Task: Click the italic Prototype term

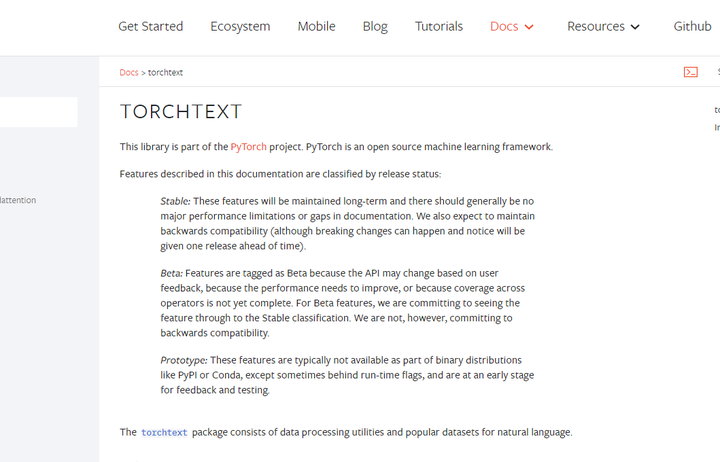Action: click(x=183, y=360)
